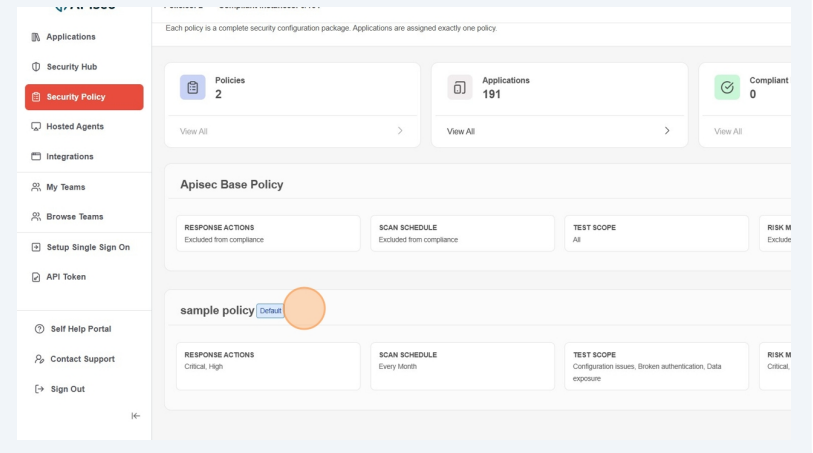Go to Browse Teams page

74,217
